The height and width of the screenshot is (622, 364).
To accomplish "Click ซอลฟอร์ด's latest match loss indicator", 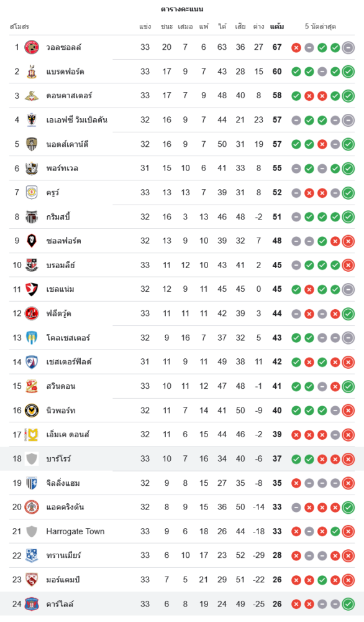I will tap(348, 241).
